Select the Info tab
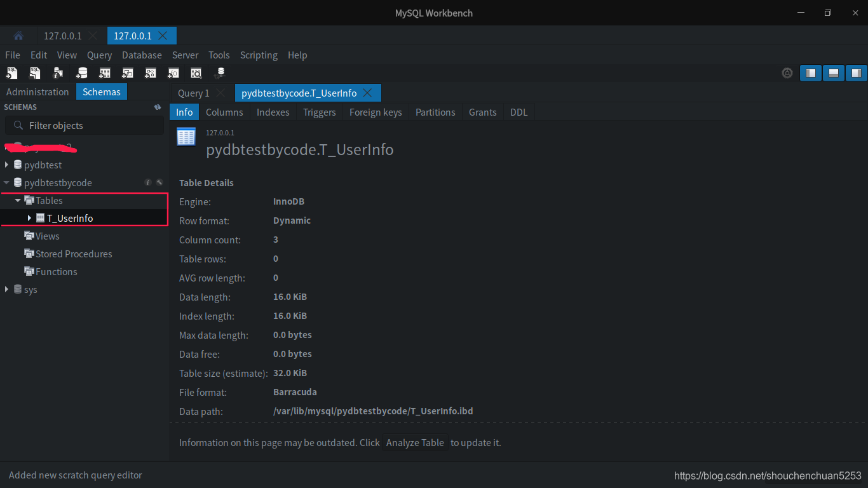This screenshot has width=868, height=488. 184,112
